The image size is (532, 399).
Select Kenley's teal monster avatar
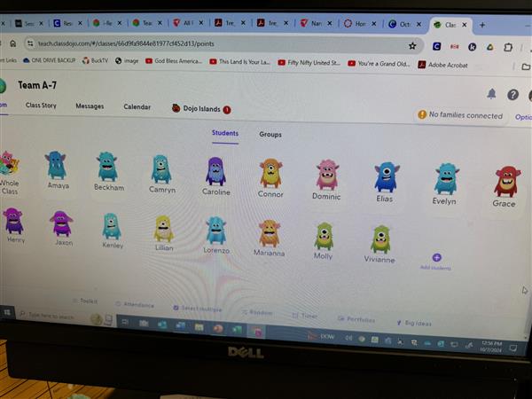click(112, 226)
